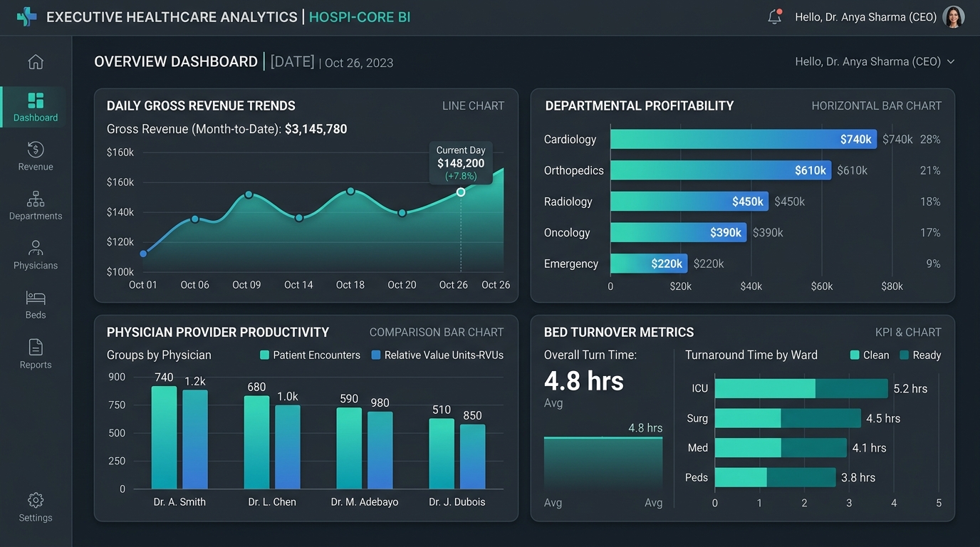Expand the user dropdown chevron below header
Image resolution: width=980 pixels, height=547 pixels.
click(950, 62)
